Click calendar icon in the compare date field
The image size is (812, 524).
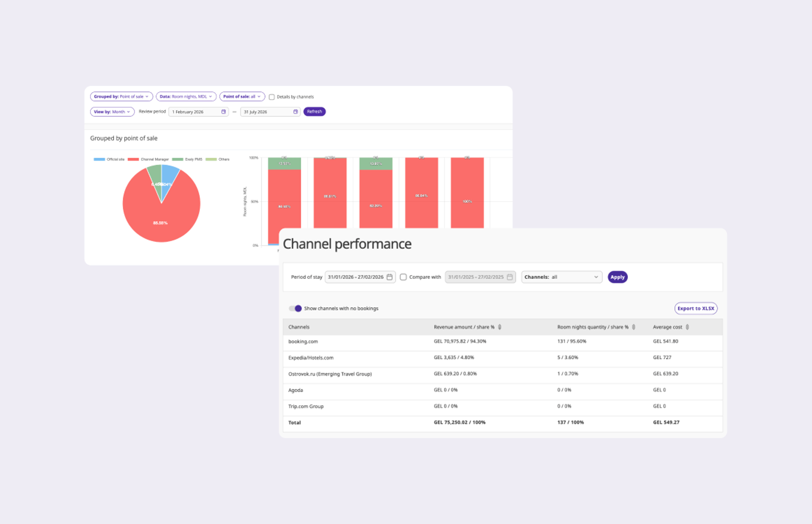click(x=510, y=277)
